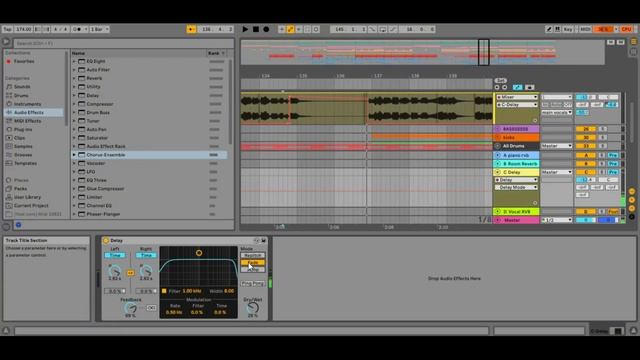Viewport: 640px width, 360px height.
Task: Open the Key Map Mode switch
Action: coord(568,29)
